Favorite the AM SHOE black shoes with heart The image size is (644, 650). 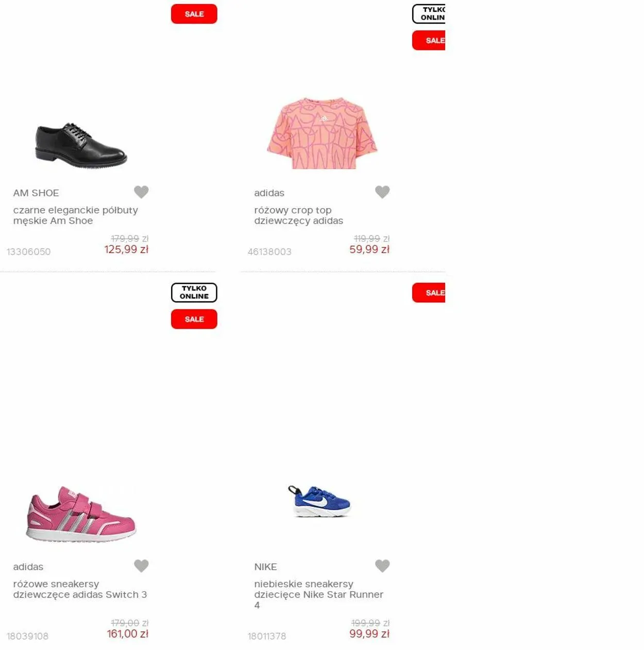tap(141, 192)
